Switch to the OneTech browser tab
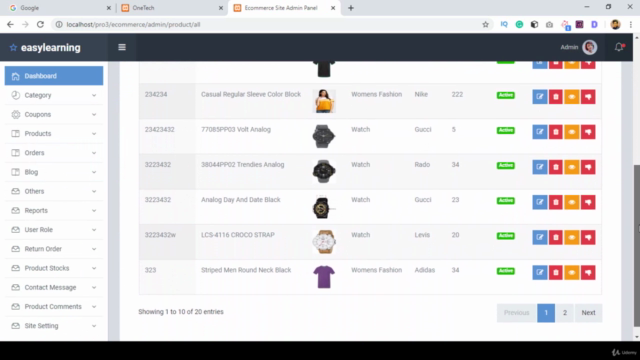The height and width of the screenshot is (360, 640). (x=171, y=8)
